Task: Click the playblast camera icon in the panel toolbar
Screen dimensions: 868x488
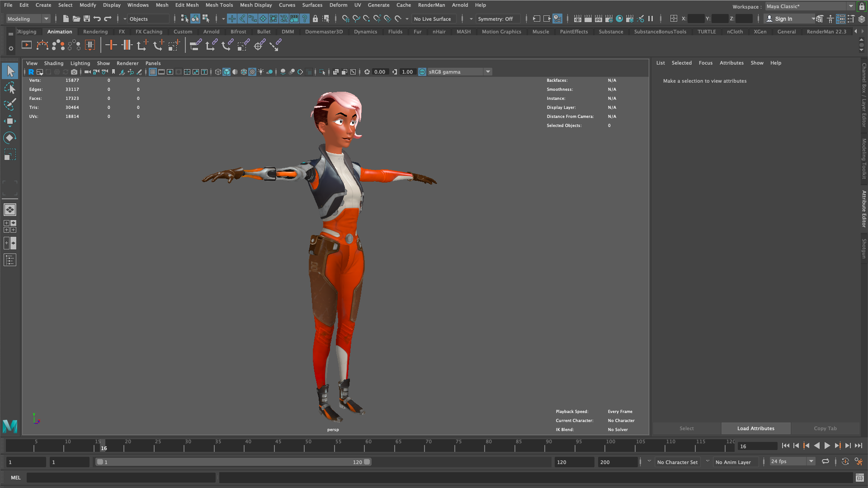Action: tap(74, 71)
